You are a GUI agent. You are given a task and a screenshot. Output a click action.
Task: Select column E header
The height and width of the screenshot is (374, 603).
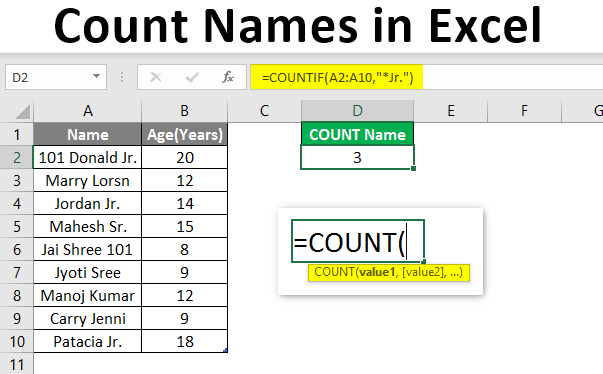coord(451,111)
